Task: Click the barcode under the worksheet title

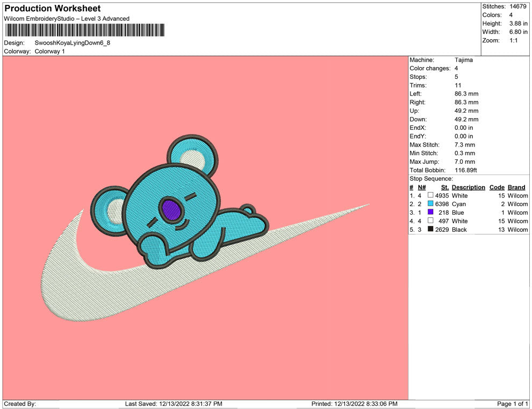Action: (x=85, y=31)
